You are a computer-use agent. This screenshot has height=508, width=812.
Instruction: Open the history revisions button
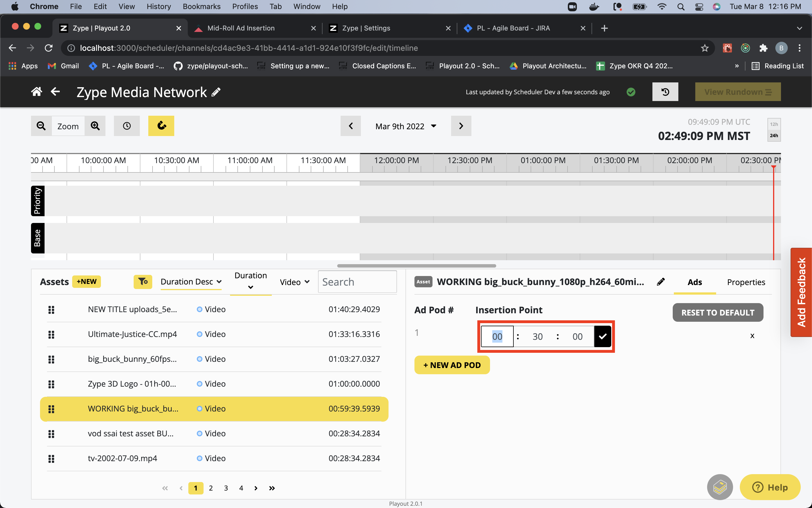coord(665,92)
